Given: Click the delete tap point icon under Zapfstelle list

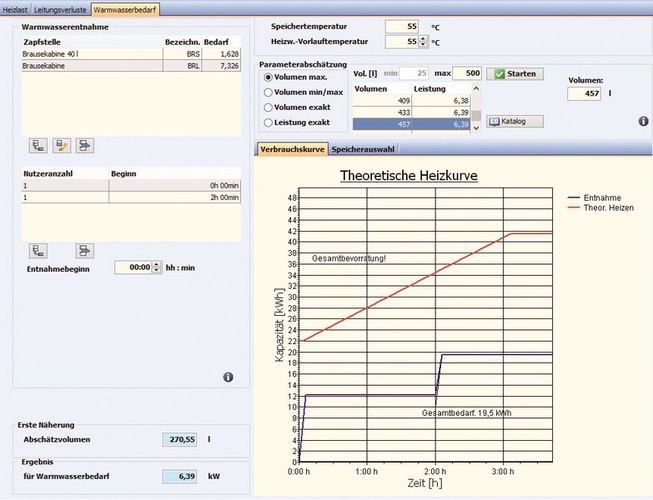Looking at the screenshot, I should (x=84, y=146).
